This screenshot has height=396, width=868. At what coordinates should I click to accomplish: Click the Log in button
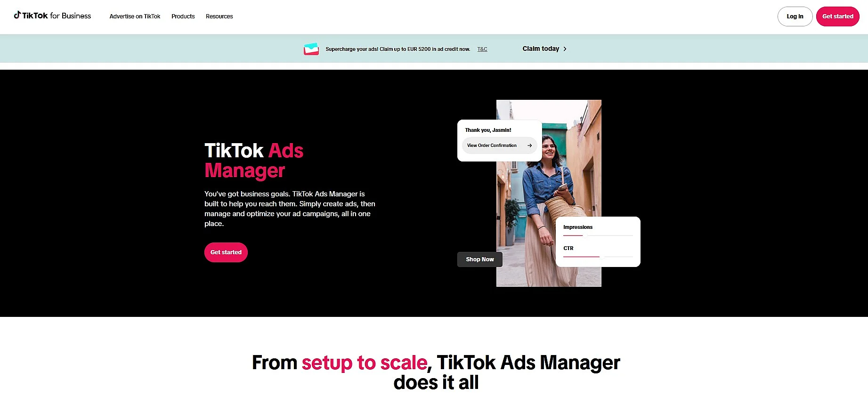tap(795, 16)
